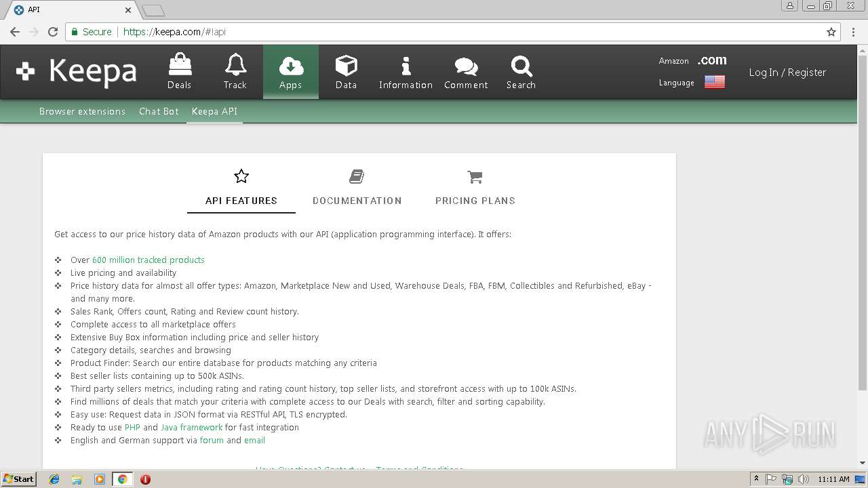Open the Deals section
Image resolution: width=868 pixels, height=488 pixels.
pos(179,71)
